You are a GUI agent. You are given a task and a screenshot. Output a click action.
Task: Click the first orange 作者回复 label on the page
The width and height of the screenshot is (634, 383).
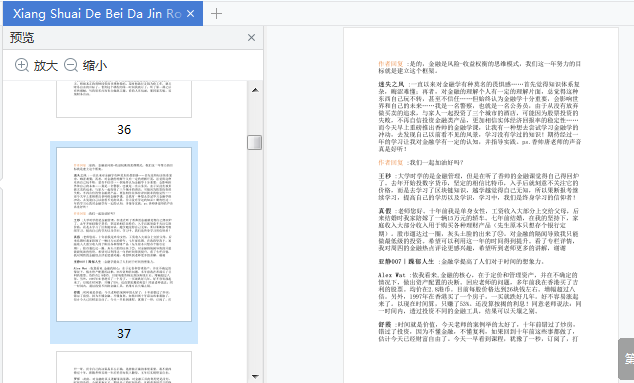[x=391, y=63]
